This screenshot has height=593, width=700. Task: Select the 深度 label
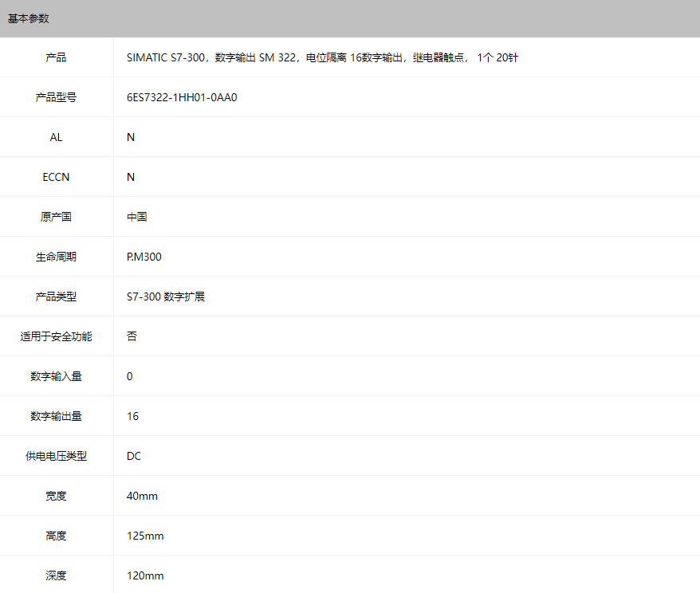pyautogui.click(x=56, y=575)
